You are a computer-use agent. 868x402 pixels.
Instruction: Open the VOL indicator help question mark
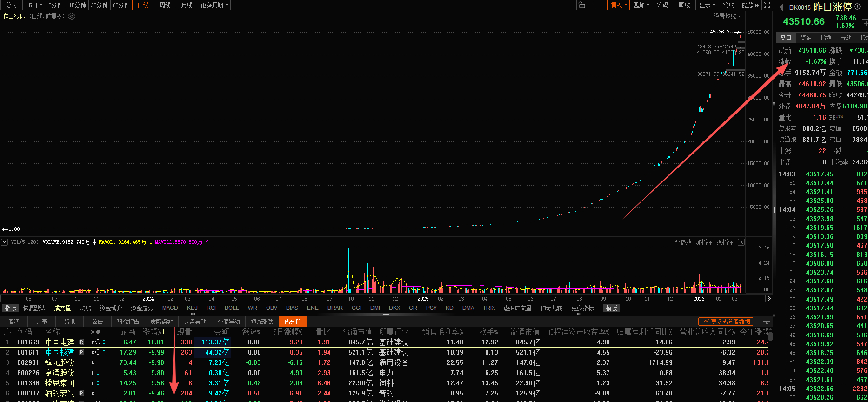5,242
